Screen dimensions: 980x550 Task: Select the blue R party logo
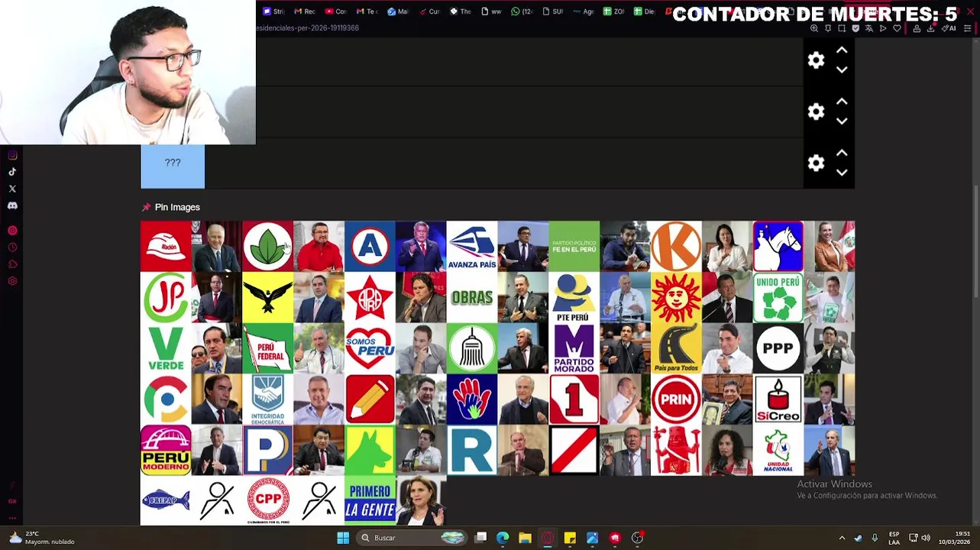(472, 451)
